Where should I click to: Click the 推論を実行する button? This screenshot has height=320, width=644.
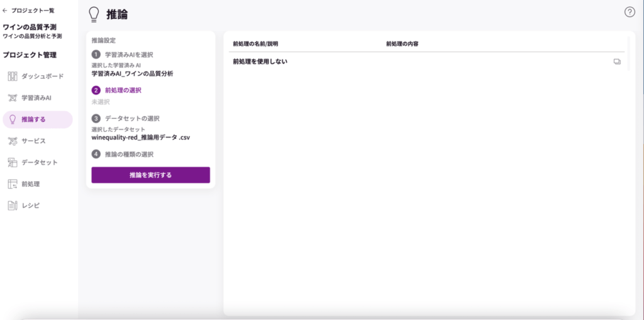(151, 175)
